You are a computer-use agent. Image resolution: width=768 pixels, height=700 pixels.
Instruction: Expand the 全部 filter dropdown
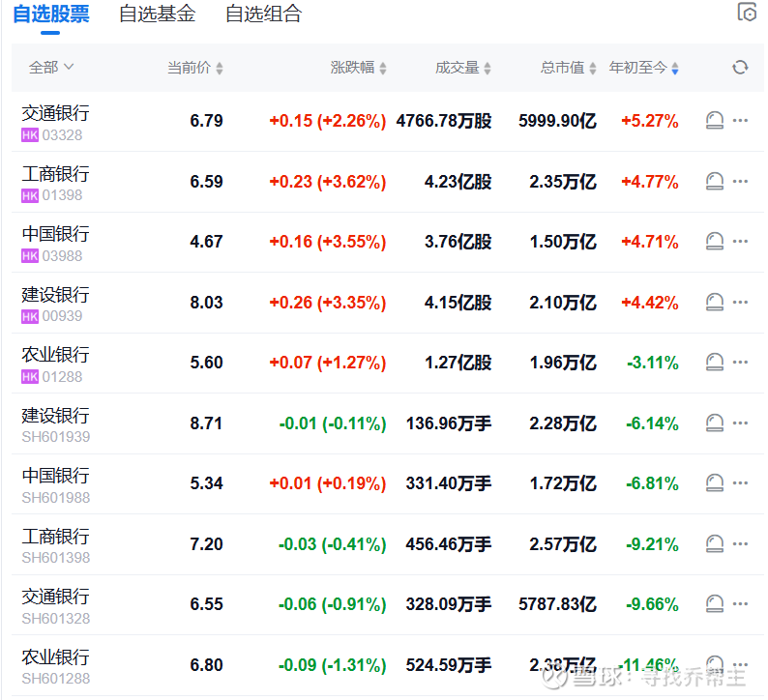[x=51, y=68]
